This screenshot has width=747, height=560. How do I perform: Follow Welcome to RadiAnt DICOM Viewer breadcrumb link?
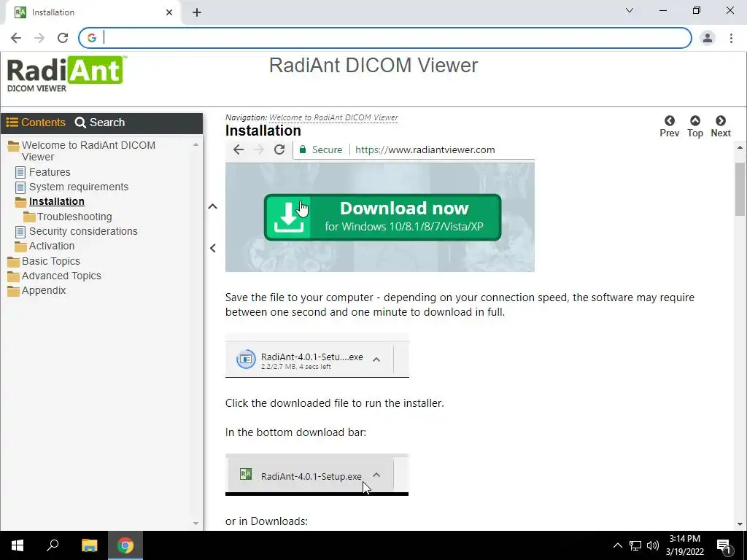tap(333, 117)
